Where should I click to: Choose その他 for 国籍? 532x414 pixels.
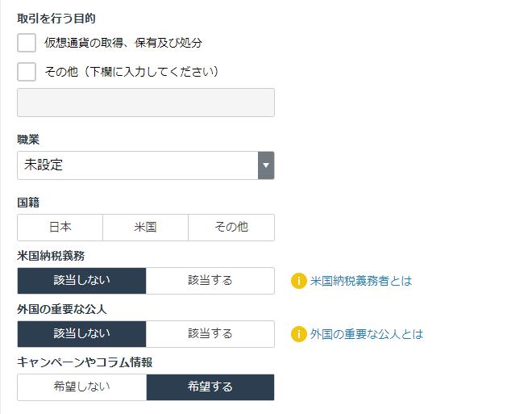(231, 228)
